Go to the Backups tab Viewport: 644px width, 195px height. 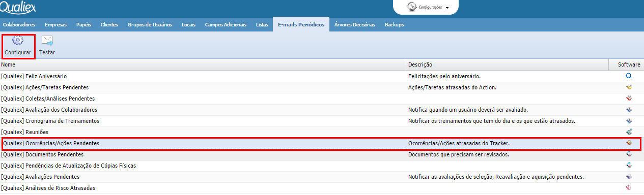pyautogui.click(x=395, y=24)
